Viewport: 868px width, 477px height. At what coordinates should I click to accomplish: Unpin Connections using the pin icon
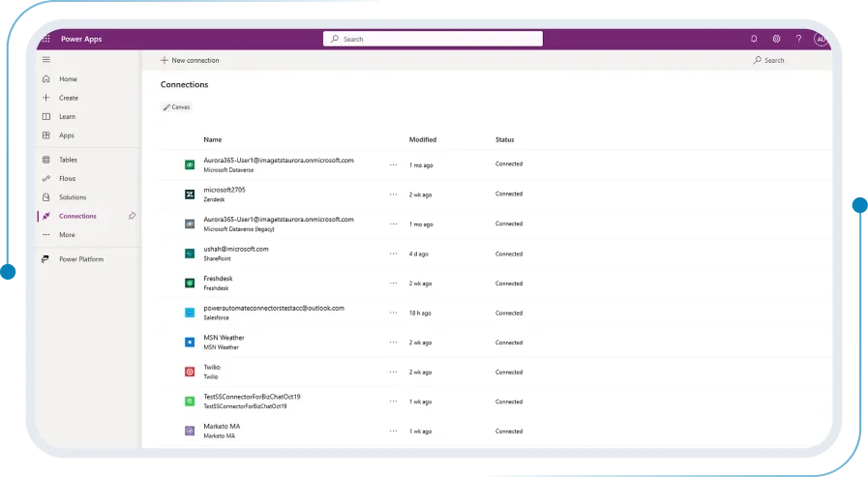(x=132, y=216)
